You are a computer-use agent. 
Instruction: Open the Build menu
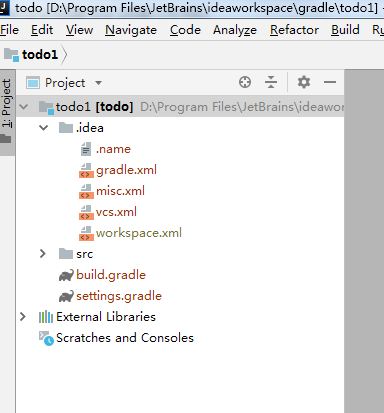click(345, 30)
